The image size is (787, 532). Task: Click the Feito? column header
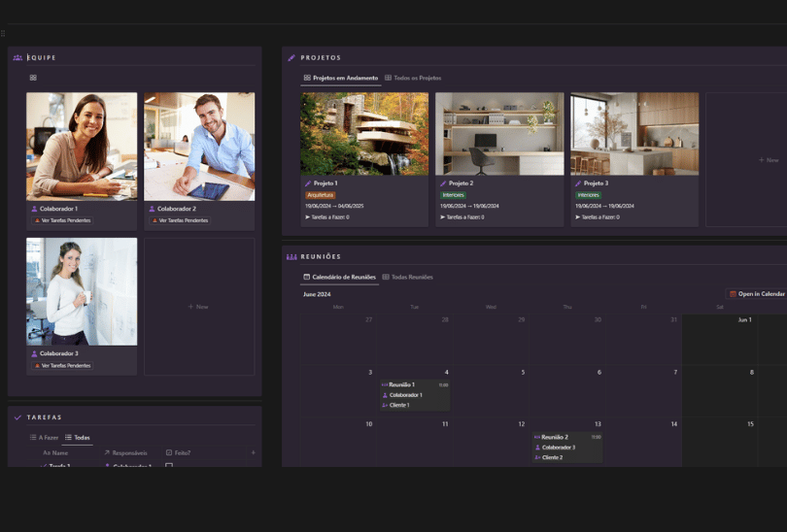(x=178, y=452)
